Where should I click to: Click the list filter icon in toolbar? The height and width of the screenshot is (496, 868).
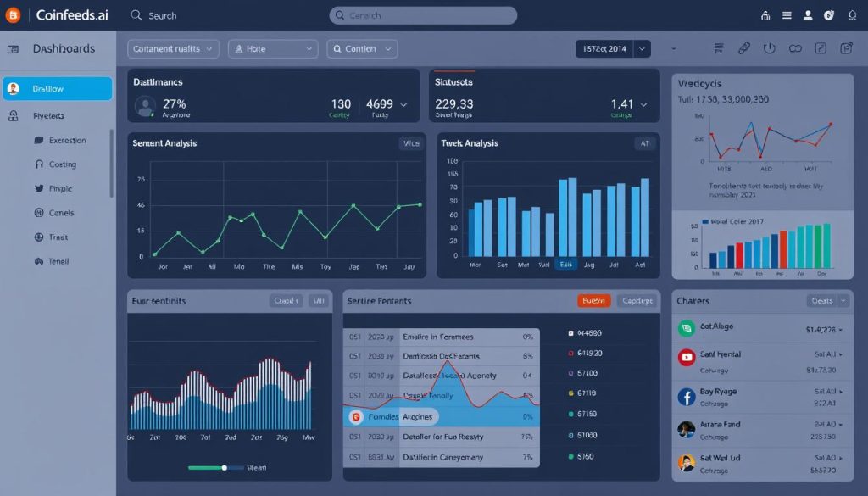click(x=719, y=48)
